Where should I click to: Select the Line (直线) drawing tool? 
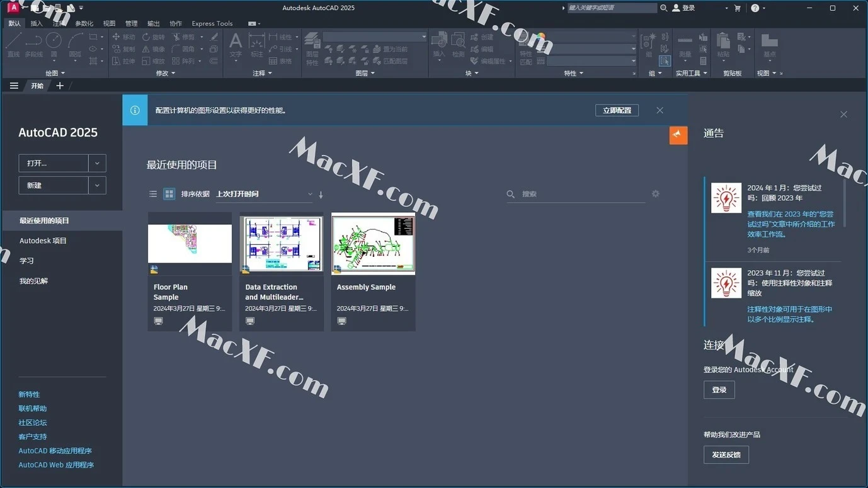tap(13, 44)
